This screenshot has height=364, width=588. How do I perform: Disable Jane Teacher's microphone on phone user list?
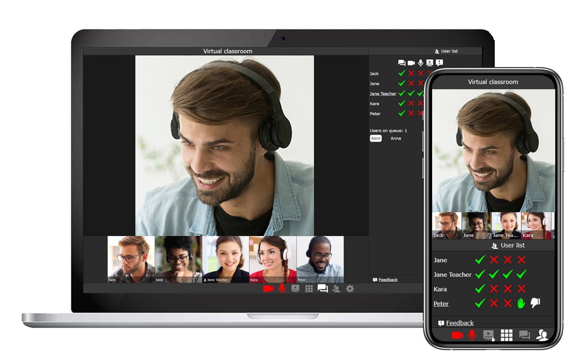pyautogui.click(x=508, y=274)
